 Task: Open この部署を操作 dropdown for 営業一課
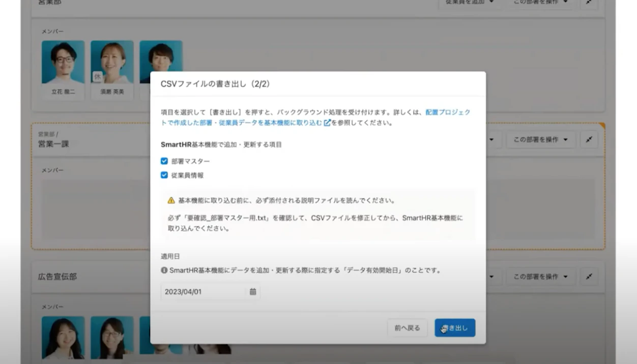pos(540,139)
